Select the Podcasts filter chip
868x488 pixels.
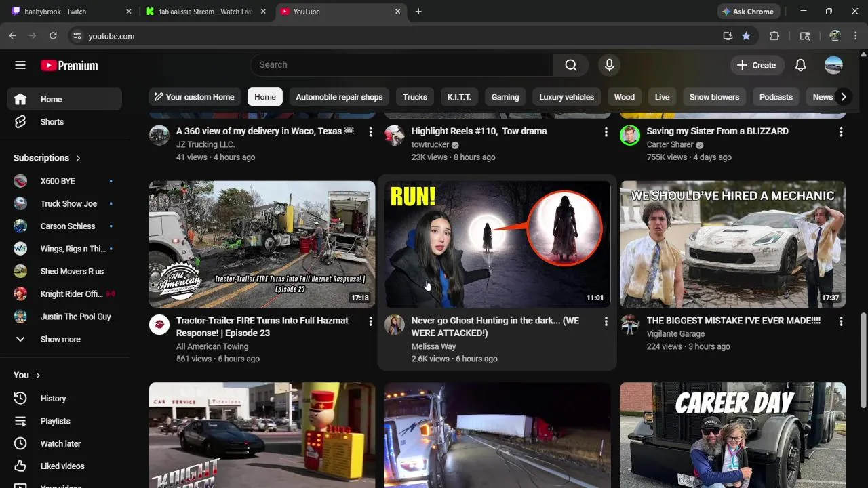click(776, 97)
